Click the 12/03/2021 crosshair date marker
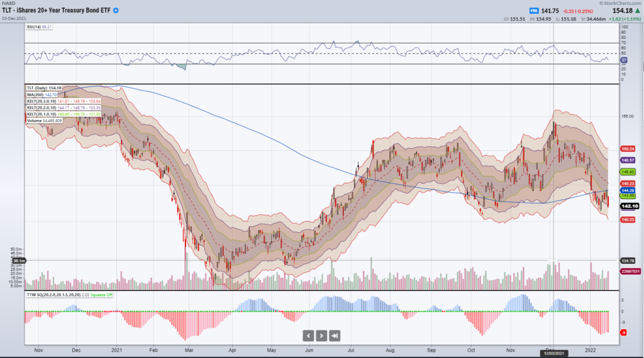This screenshot has width=644, height=358. pos(553,353)
